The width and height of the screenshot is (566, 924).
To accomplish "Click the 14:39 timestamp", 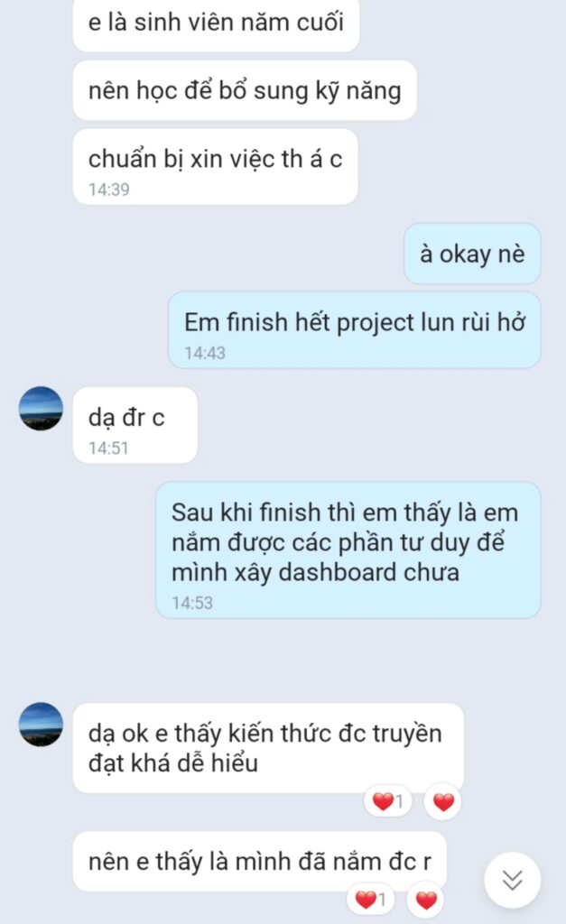I will pyautogui.click(x=109, y=189).
